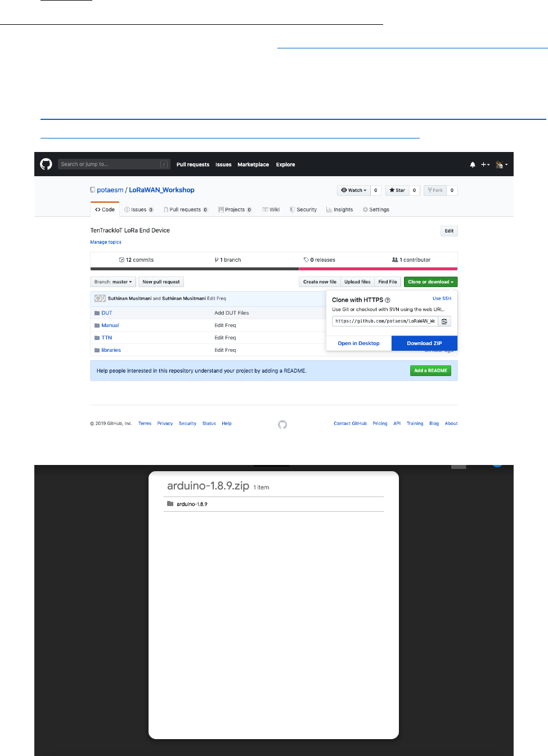Open the LoRaWAN_Workshop repository link
Image resolution: width=548 pixels, height=756 pixels.
(x=161, y=190)
